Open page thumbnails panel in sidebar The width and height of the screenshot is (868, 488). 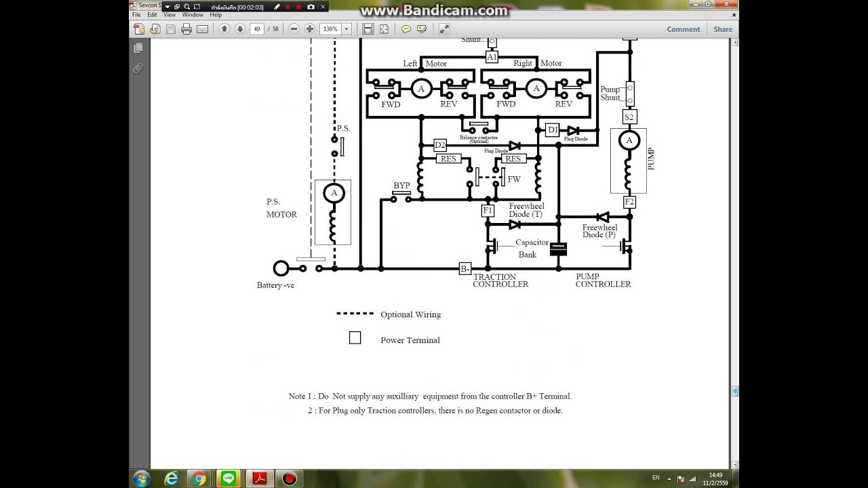138,48
